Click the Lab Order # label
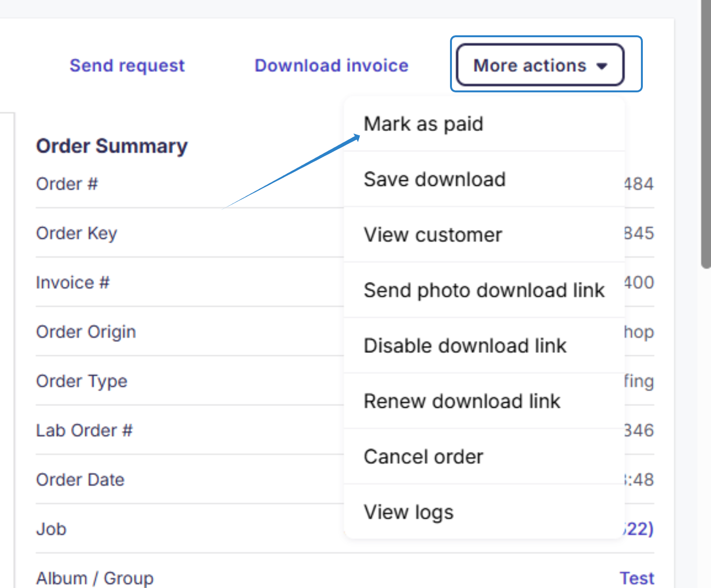Screen dimensions: 711x588 84,430
